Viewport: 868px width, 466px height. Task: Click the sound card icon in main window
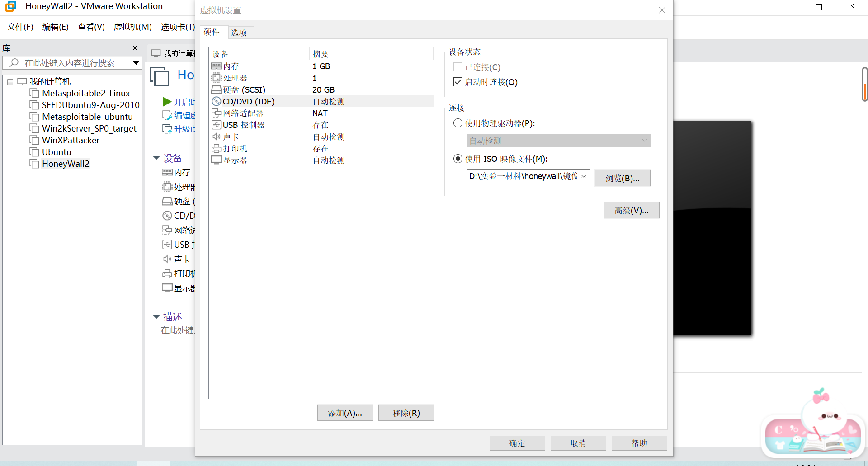point(167,259)
